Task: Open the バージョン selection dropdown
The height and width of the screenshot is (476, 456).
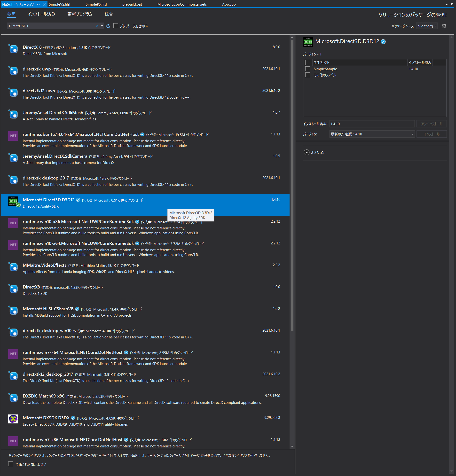Action: point(412,134)
